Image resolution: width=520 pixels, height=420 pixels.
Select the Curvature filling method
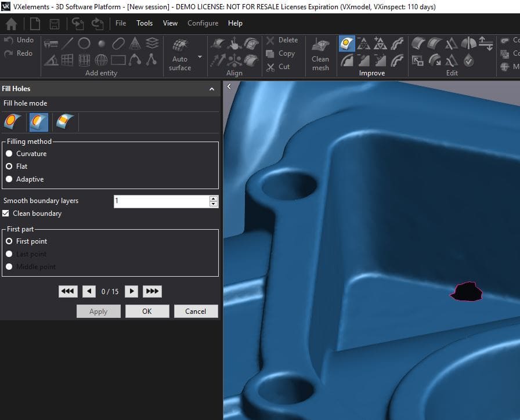coord(9,154)
